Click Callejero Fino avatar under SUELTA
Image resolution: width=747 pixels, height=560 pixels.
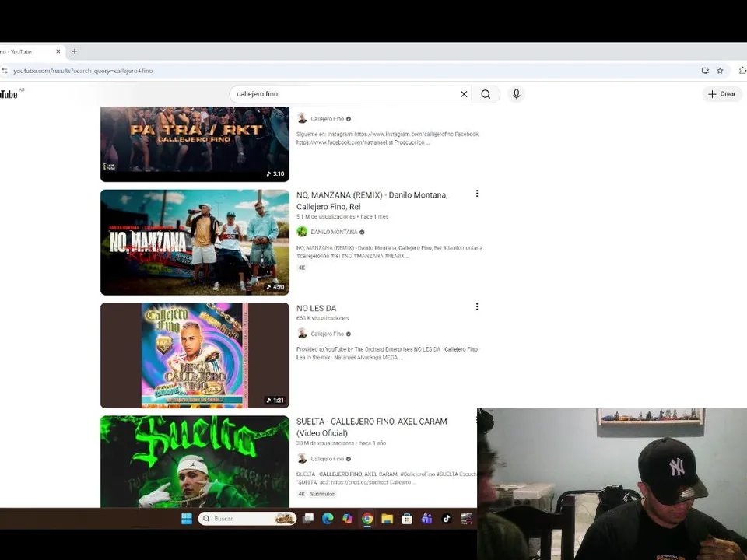(302, 459)
